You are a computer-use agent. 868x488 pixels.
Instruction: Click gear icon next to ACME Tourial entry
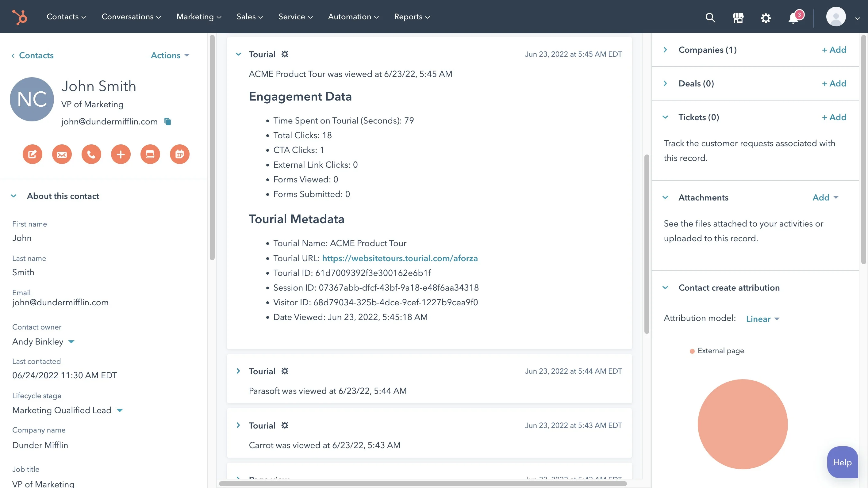tap(285, 54)
